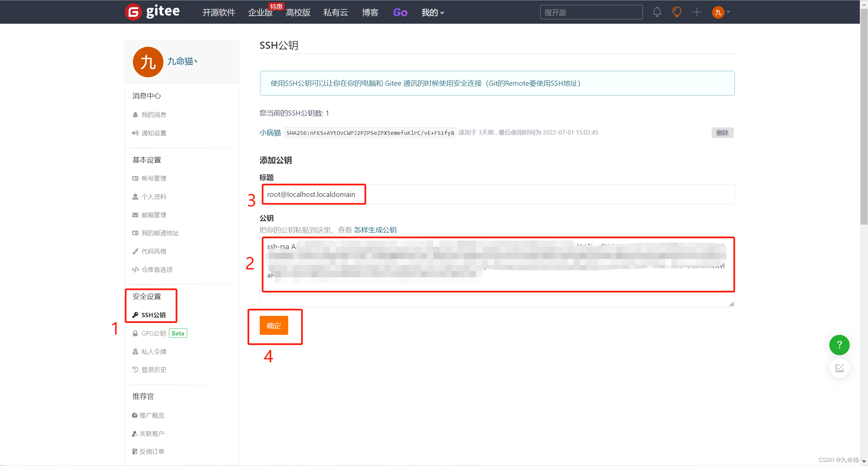Open 博客 in the top navigation
Screen dimensions: 868x466
tap(370, 13)
